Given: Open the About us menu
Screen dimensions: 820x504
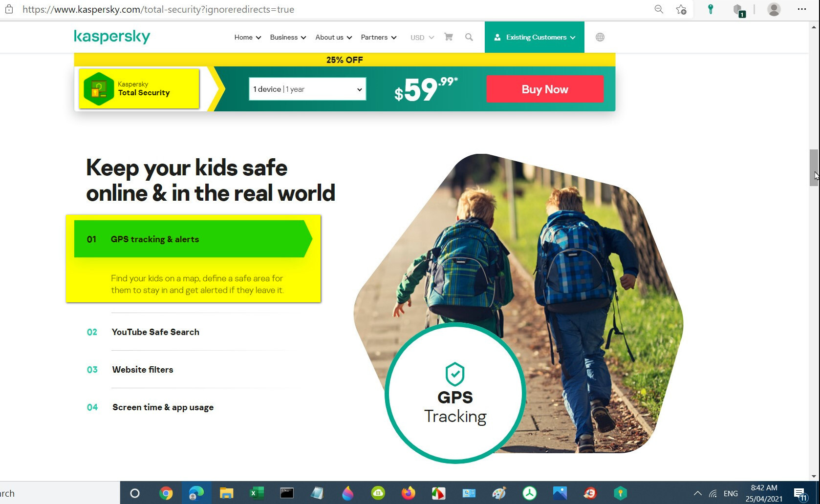Looking at the screenshot, I should click(334, 37).
